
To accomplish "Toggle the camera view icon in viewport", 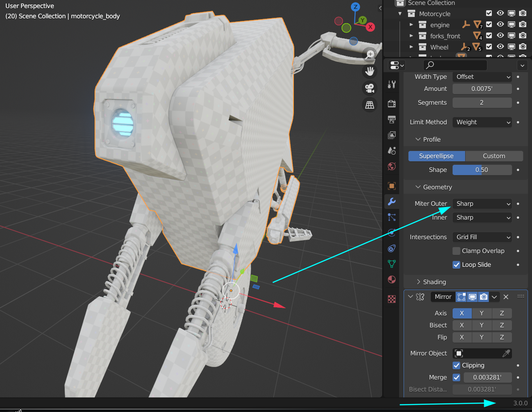I will click(x=370, y=88).
